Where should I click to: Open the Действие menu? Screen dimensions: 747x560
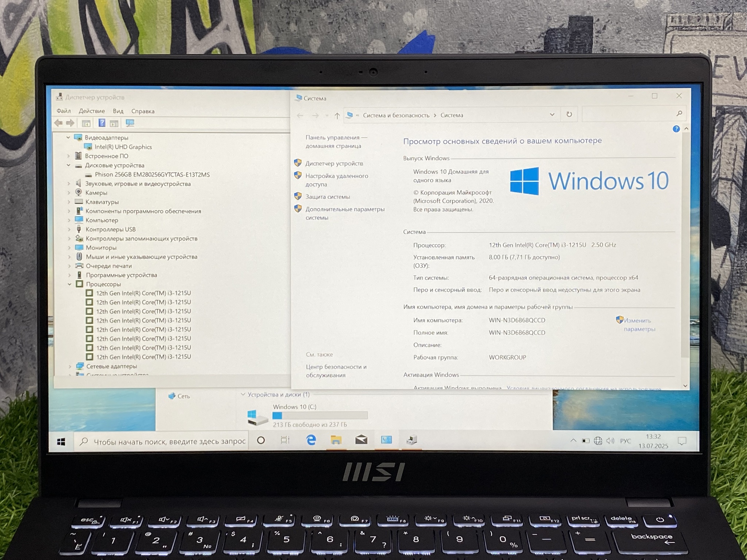(92, 111)
